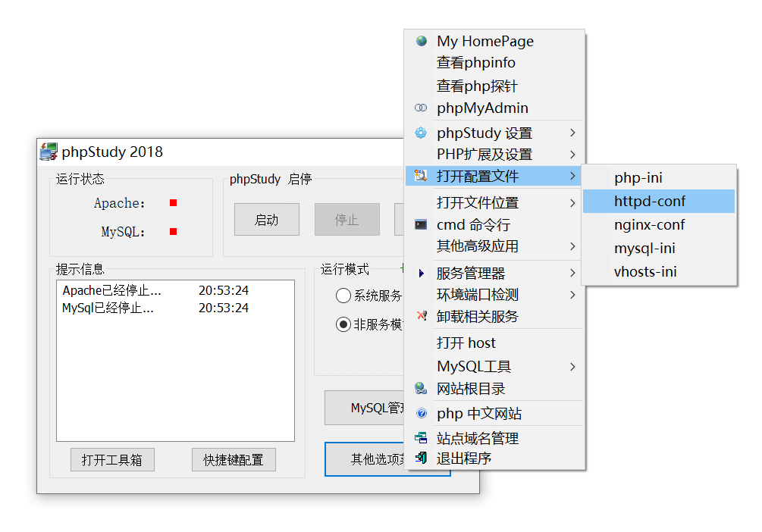
Task: Click the phpStudy 设置 gear icon
Action: pyautogui.click(x=421, y=133)
